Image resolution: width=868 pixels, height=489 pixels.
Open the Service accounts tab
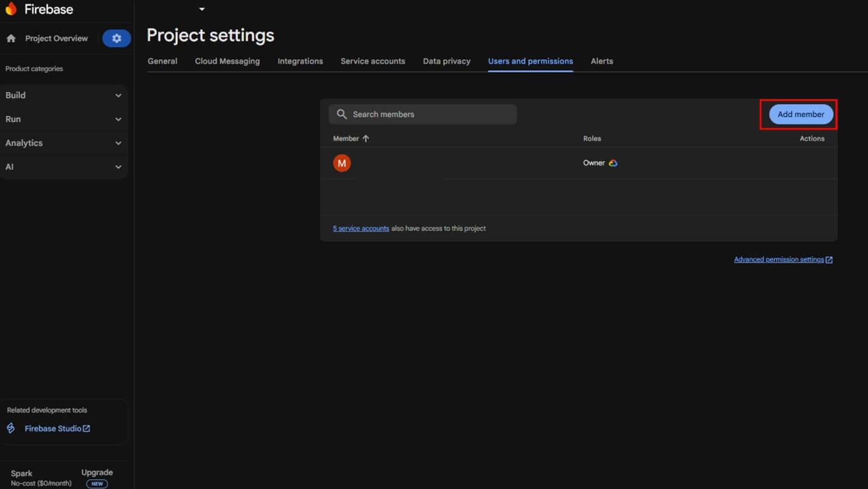(373, 61)
